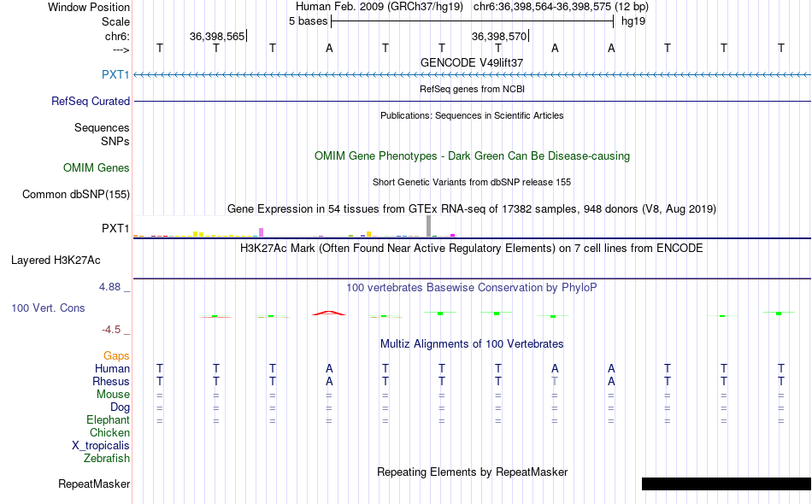Click the Dog species label

[120, 407]
